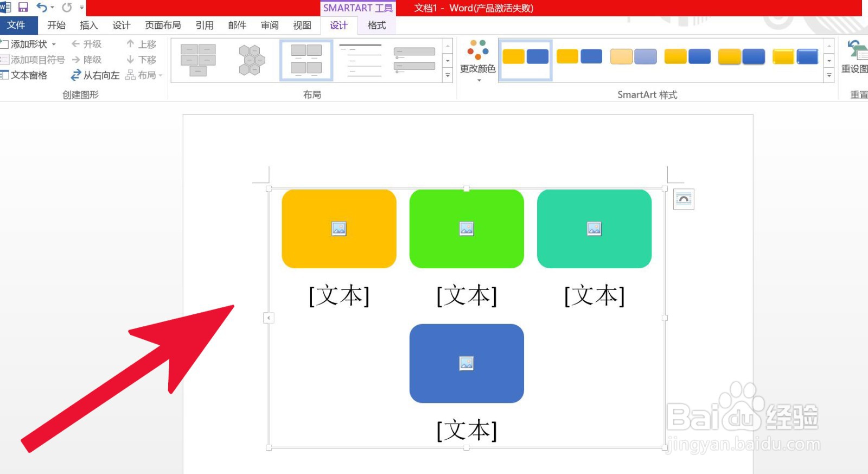Click picture placeholder in green shape
The image size is (868, 474).
(x=467, y=229)
